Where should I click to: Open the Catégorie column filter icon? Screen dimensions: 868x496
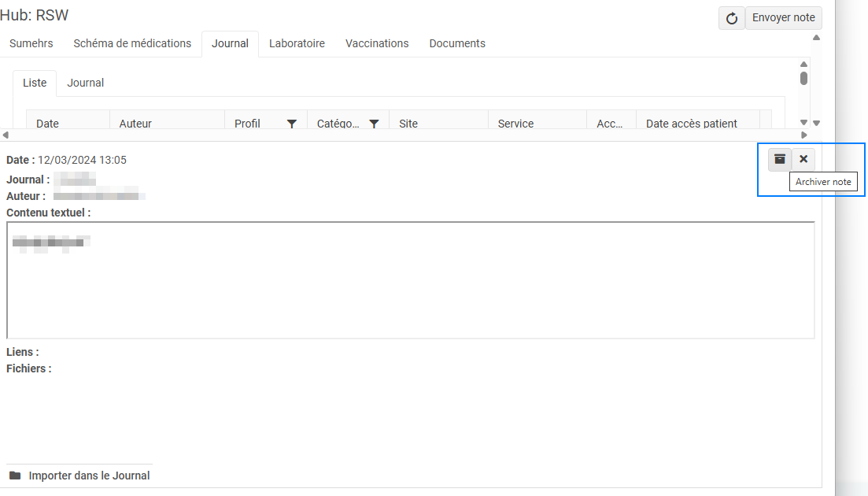(375, 124)
